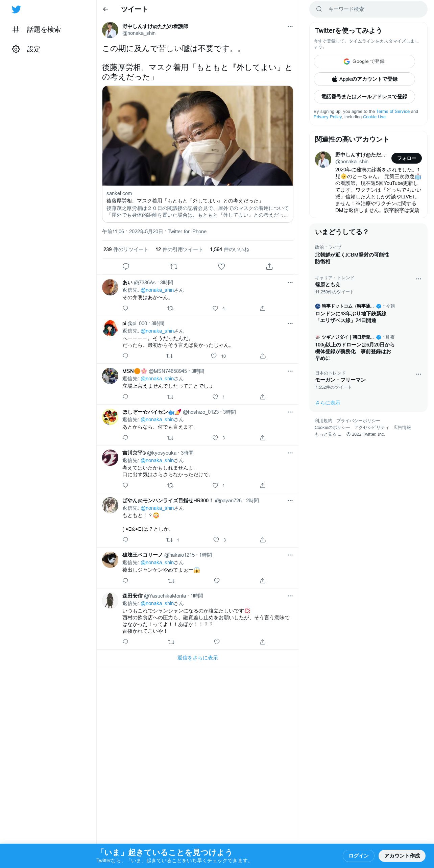Like the main tweet with heart icon
434x868 pixels.
(221, 267)
